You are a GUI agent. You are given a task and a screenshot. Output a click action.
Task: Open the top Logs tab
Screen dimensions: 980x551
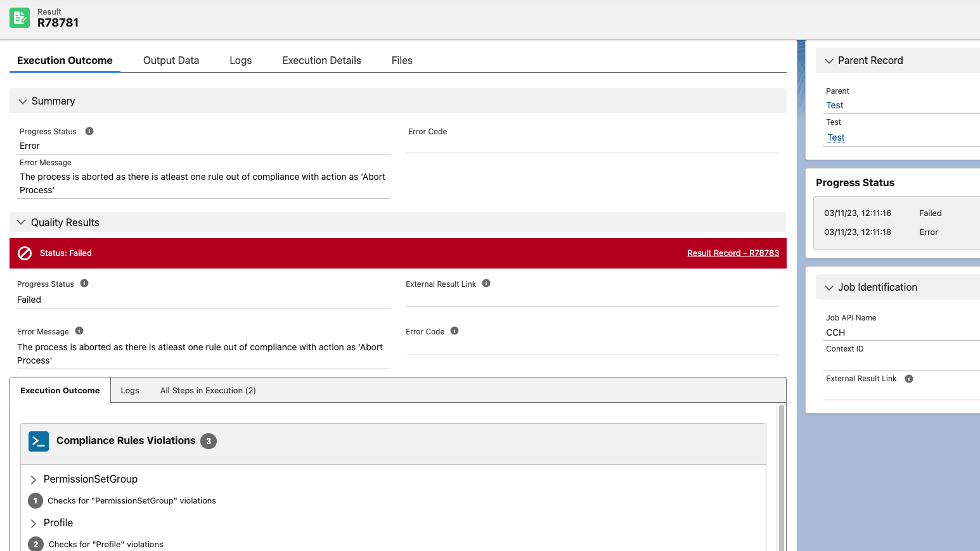241,60
